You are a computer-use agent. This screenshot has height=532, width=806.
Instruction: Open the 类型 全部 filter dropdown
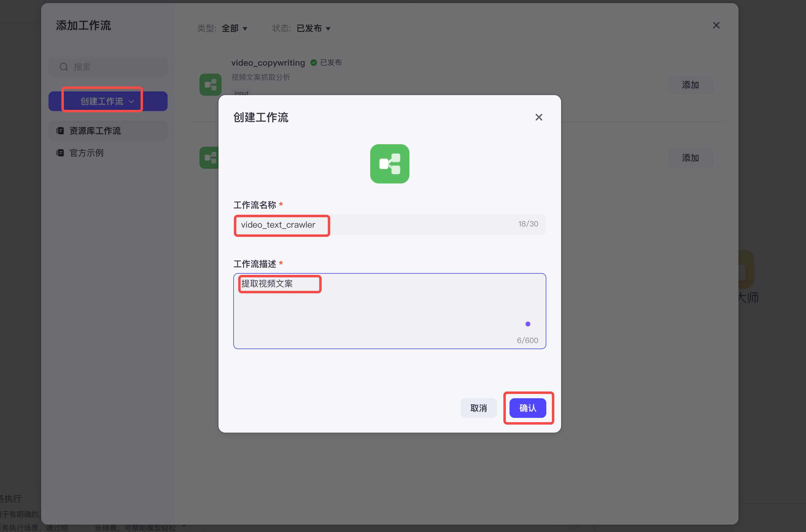(x=234, y=29)
